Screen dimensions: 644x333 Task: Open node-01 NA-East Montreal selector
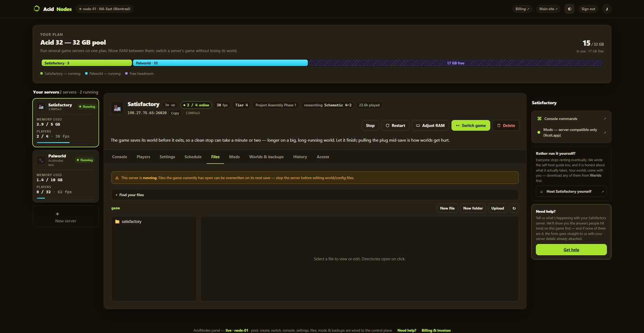pyautogui.click(x=105, y=9)
